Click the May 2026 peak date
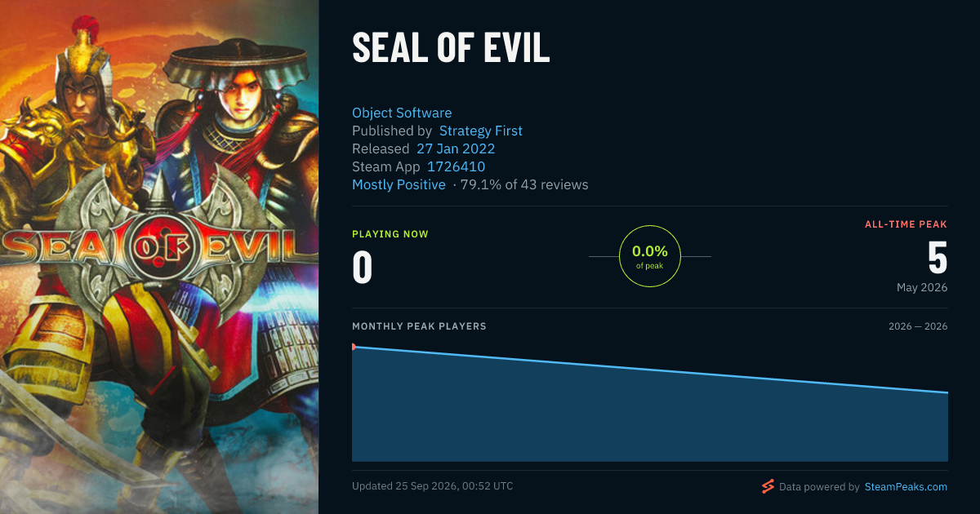 point(922,287)
